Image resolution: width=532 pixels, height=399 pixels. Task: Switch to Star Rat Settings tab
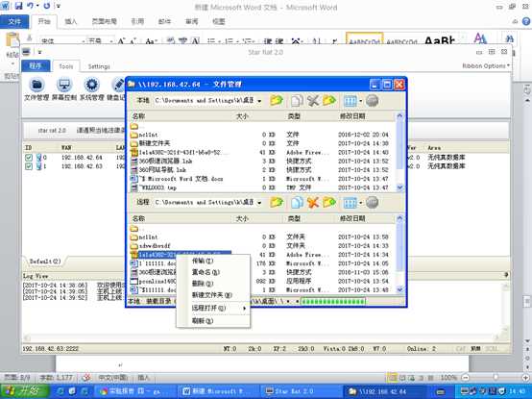99,66
